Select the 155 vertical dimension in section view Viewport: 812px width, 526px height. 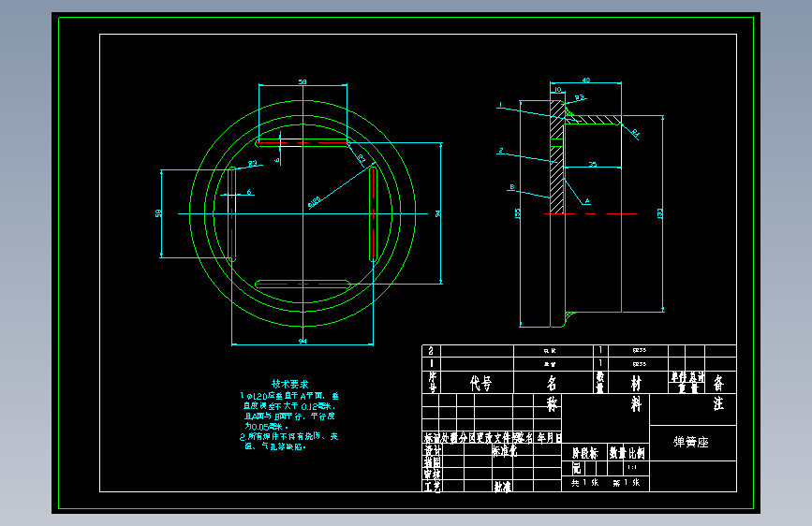517,213
